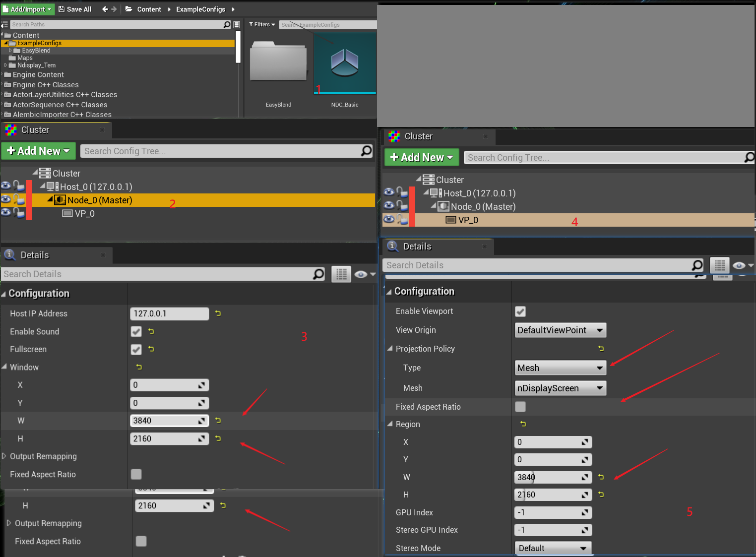Toggle visibility eye for left Host_0 row
756x557 pixels.
click(6, 186)
